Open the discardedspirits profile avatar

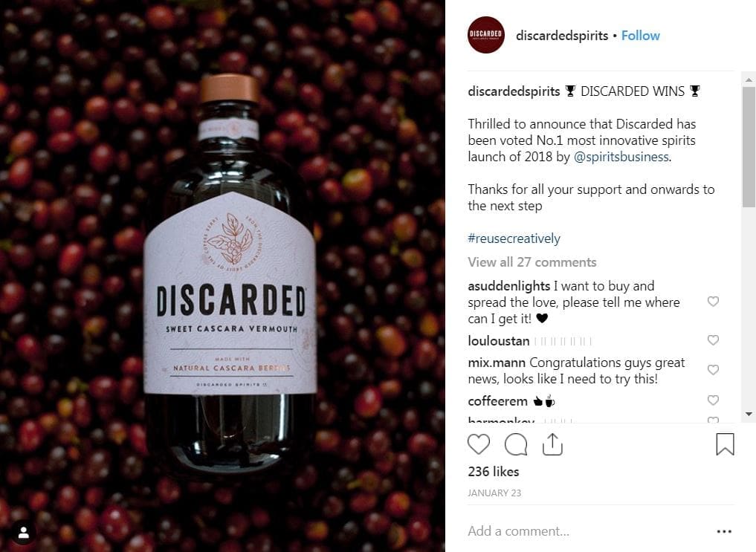pos(485,35)
